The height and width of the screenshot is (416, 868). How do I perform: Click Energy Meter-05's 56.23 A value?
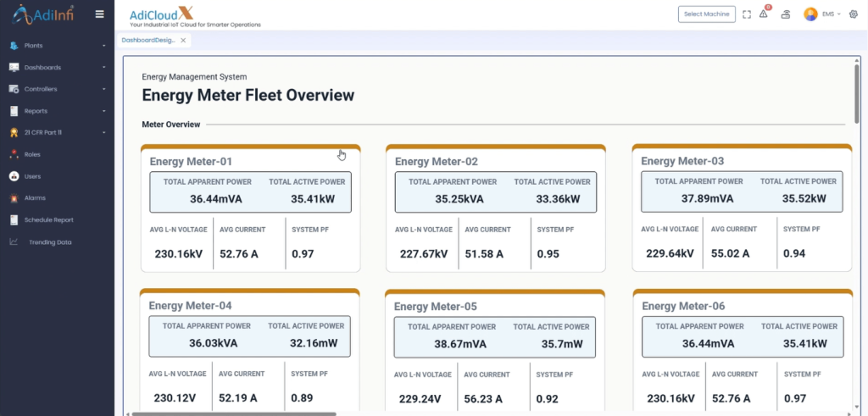click(x=484, y=399)
